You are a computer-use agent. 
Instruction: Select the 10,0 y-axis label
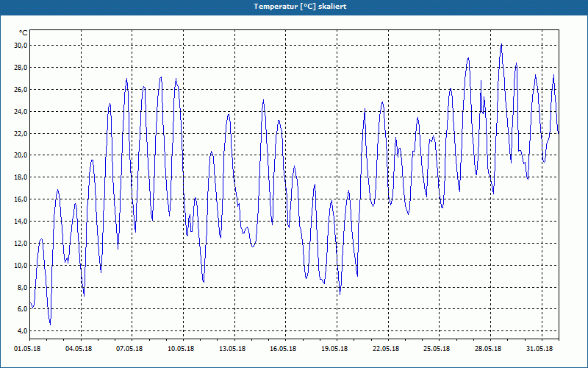[x=21, y=266]
